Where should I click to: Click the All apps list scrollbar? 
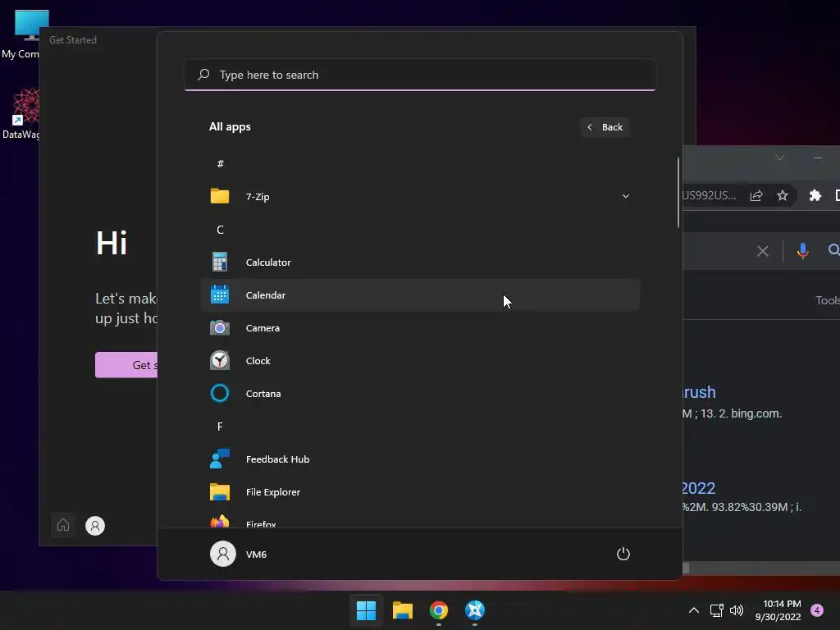pos(678,192)
